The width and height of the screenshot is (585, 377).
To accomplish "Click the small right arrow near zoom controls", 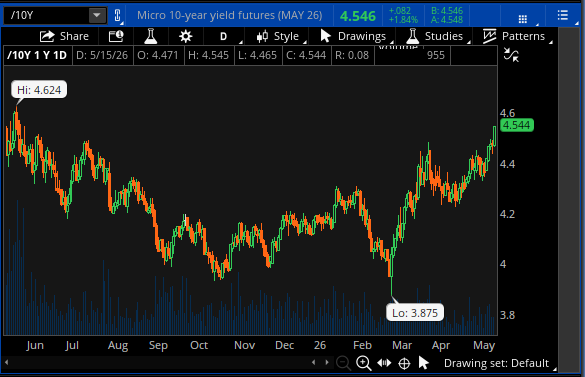I will (327, 362).
